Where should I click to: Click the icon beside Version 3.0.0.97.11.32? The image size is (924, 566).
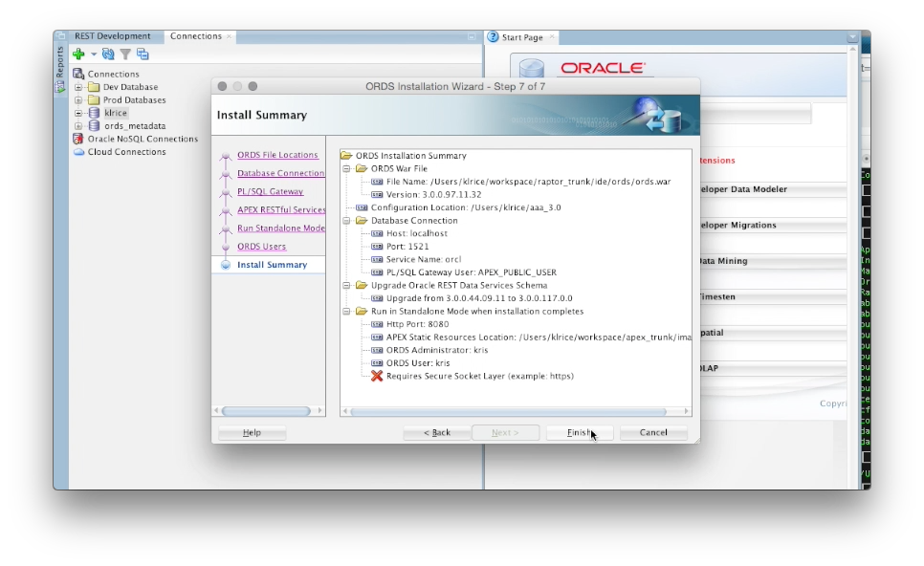point(377,195)
